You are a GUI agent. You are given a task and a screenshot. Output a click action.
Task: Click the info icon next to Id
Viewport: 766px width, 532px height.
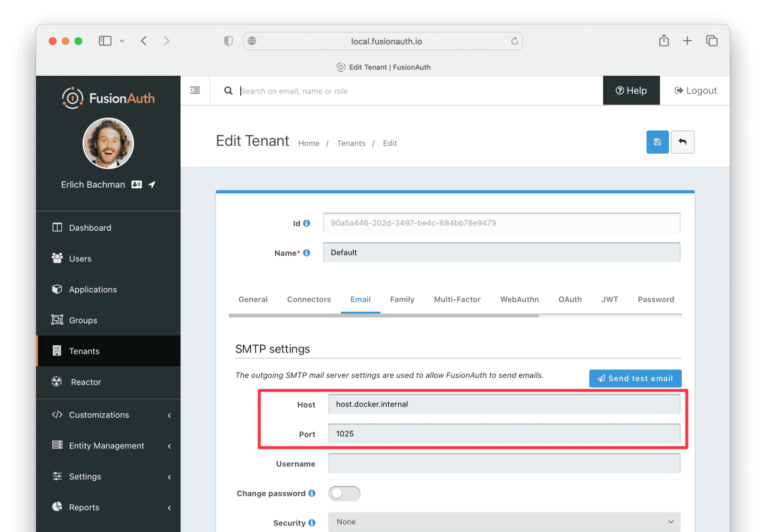pos(307,223)
